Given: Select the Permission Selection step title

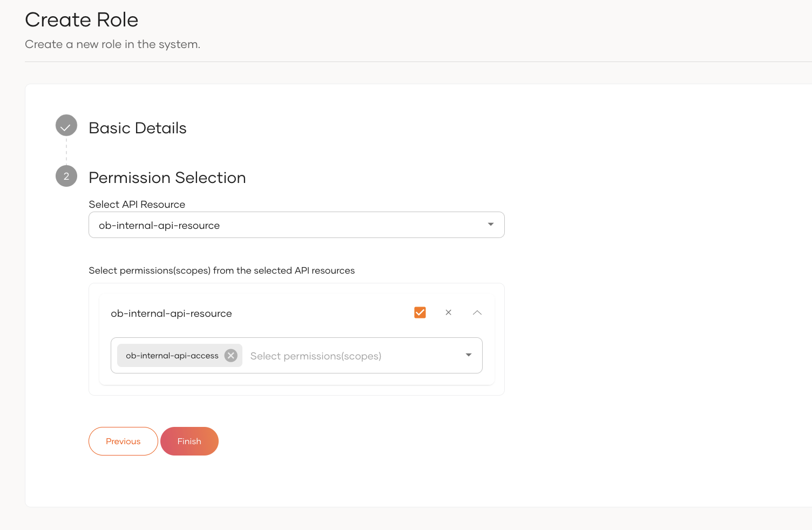Looking at the screenshot, I should pyautogui.click(x=167, y=178).
